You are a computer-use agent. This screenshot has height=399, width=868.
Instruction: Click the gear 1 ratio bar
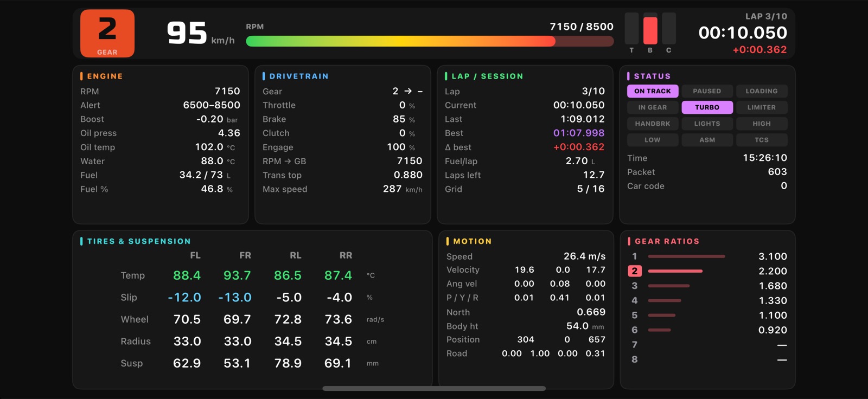pos(686,256)
